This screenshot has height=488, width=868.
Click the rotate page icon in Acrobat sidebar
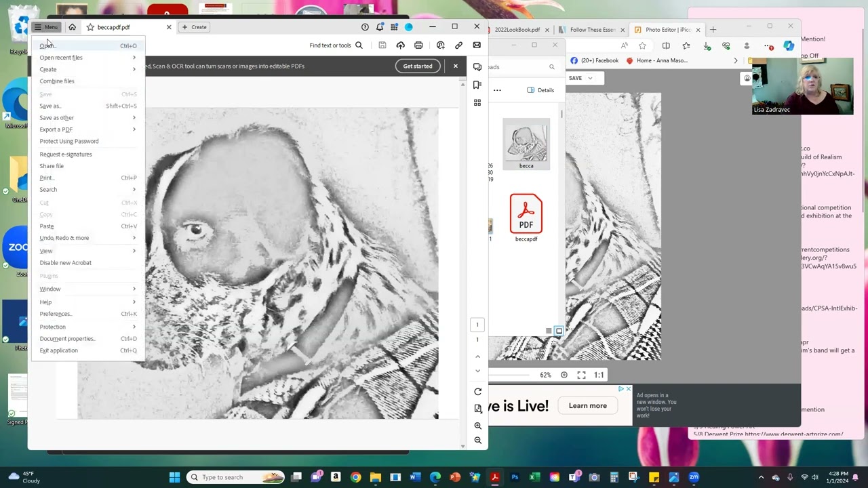coord(477,392)
